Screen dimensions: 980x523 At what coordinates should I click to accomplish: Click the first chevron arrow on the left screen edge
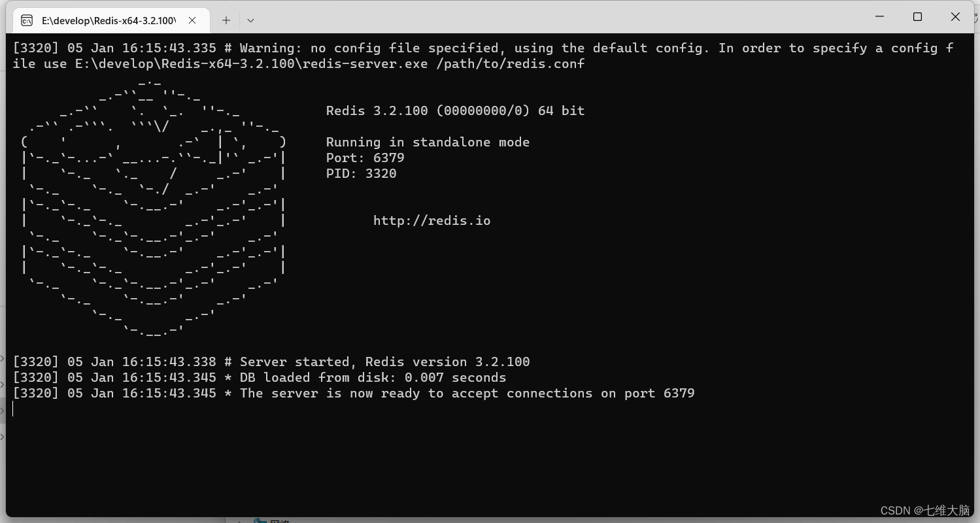(x=4, y=358)
